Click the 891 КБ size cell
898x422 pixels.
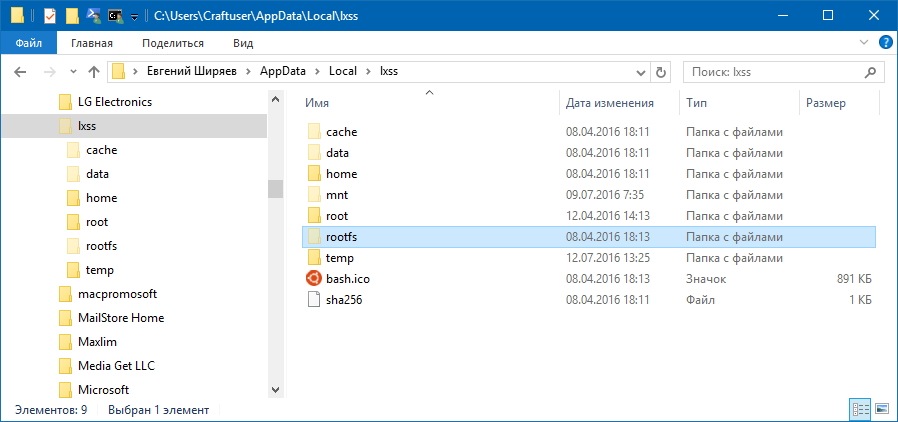pyautogui.click(x=854, y=279)
